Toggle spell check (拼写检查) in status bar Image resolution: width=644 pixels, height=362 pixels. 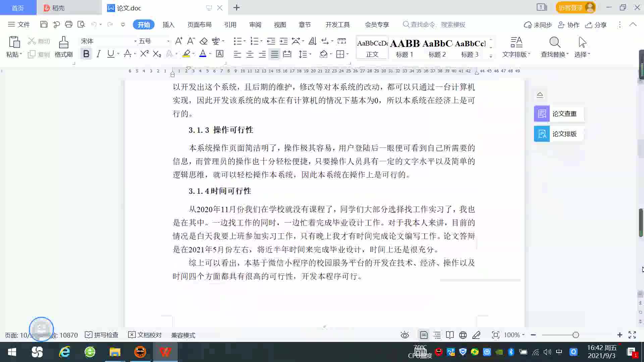(102, 335)
